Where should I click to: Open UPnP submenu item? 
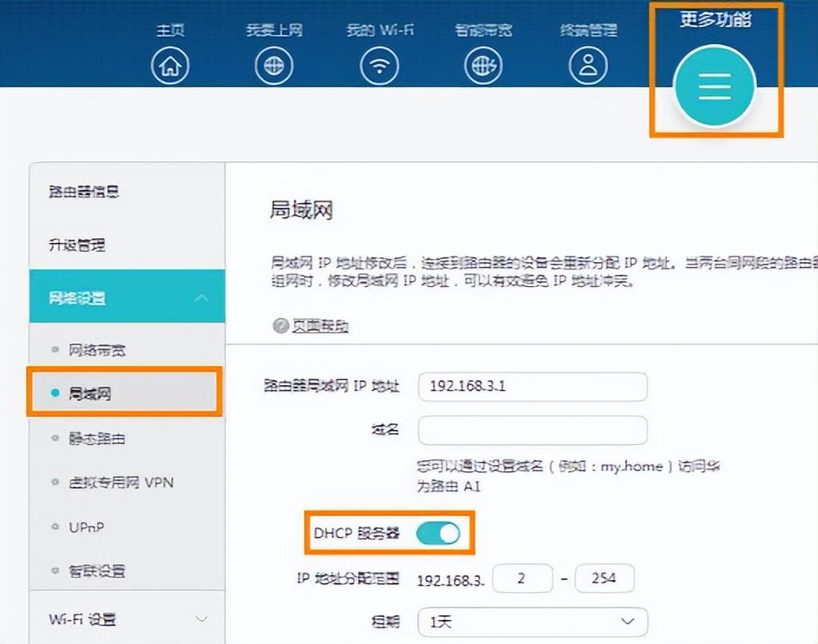point(86,527)
